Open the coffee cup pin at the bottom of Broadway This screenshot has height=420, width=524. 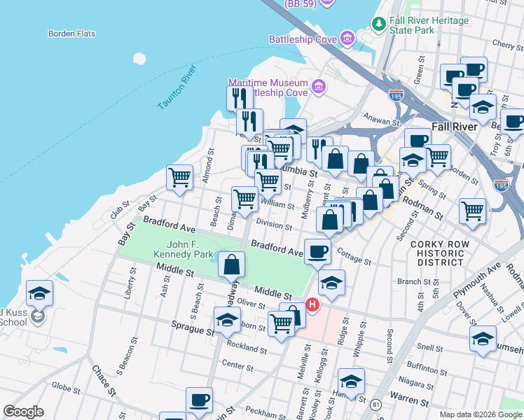coord(199,401)
